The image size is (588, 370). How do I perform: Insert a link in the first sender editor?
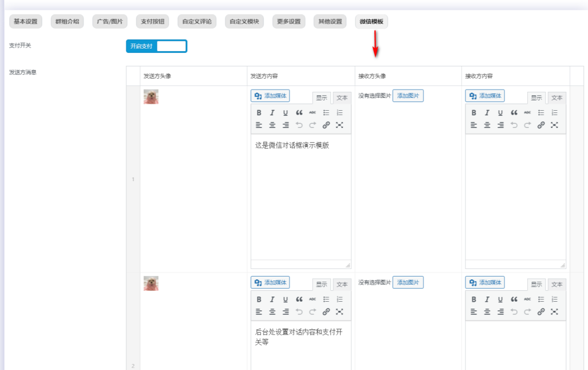coord(326,125)
